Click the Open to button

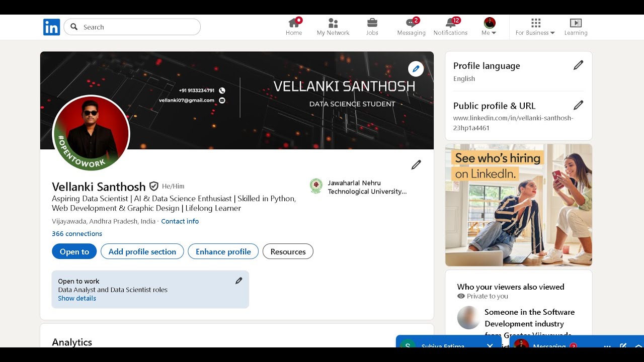point(74,251)
